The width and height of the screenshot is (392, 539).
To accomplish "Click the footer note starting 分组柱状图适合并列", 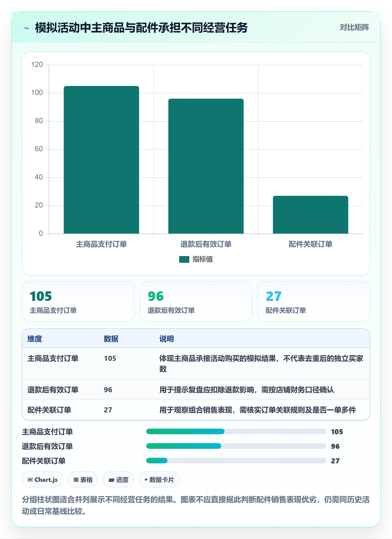I will click(x=196, y=505).
